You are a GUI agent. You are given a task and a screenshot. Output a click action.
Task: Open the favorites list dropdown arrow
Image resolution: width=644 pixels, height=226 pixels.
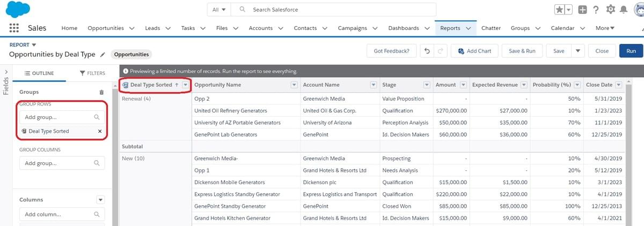568,10
